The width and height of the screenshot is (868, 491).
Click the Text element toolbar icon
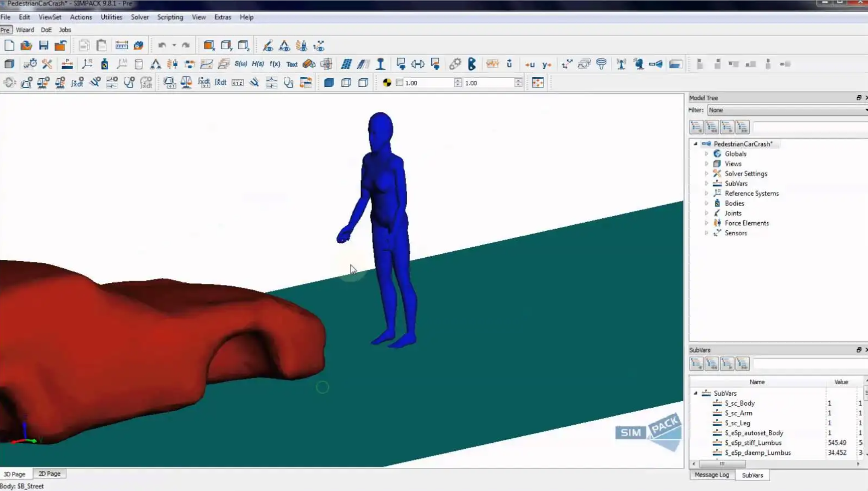point(292,64)
